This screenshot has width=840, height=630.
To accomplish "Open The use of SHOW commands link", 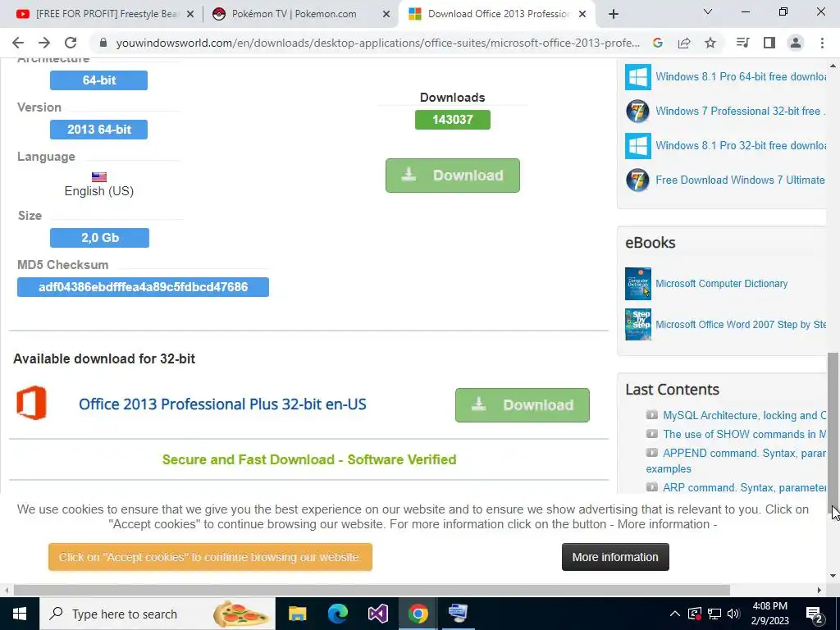I will 744,435.
